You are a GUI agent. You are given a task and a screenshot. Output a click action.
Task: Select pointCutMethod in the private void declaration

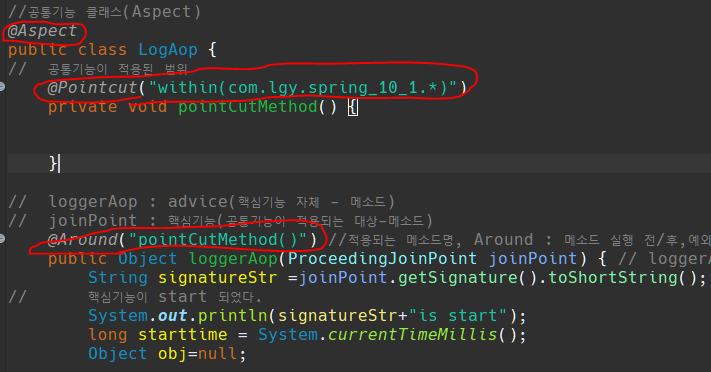point(248,107)
